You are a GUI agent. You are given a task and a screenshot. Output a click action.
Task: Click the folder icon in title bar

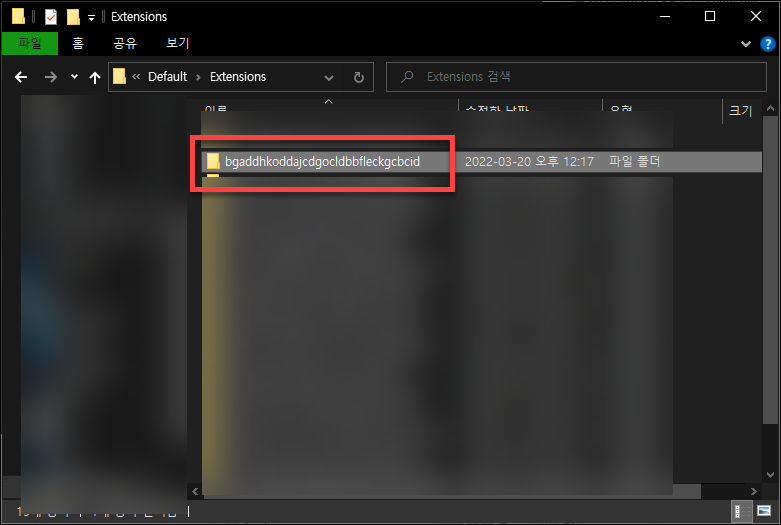point(18,16)
